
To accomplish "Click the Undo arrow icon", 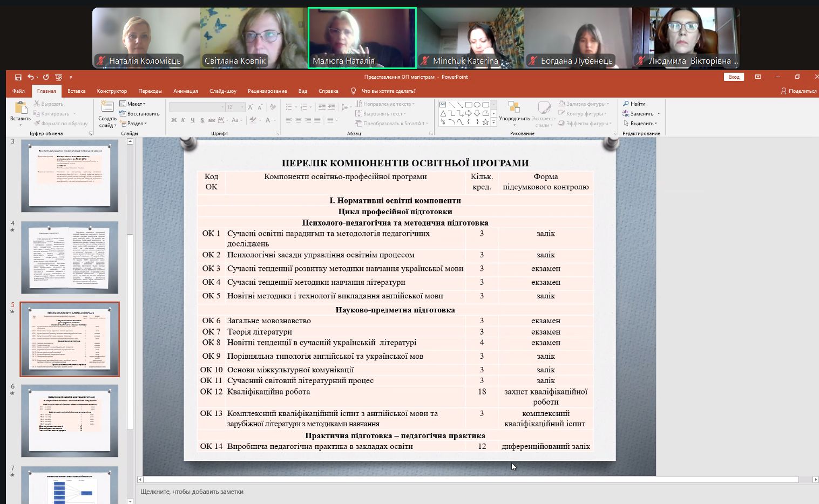I will coord(31,77).
